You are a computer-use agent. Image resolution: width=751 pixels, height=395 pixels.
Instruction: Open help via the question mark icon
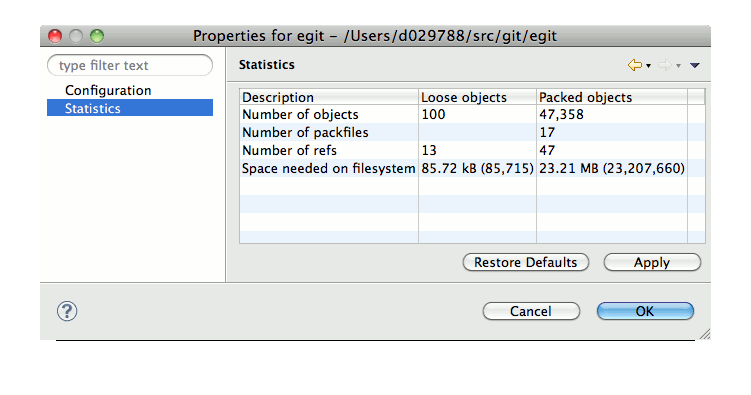click(x=67, y=311)
